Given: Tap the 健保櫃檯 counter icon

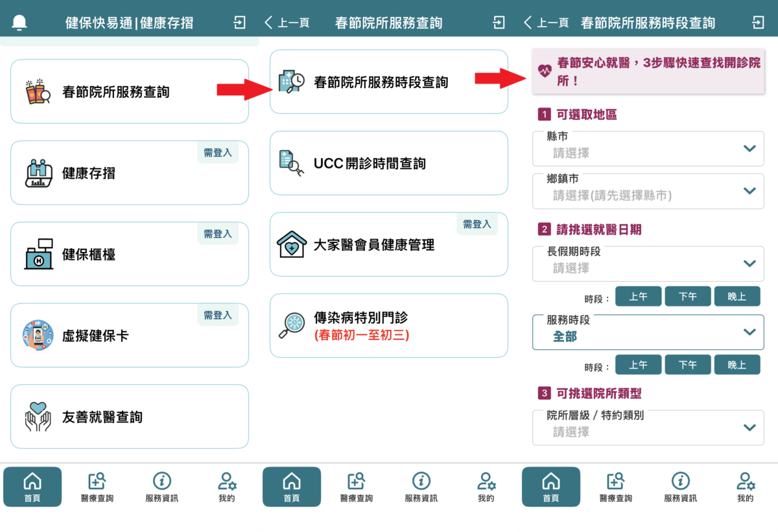Looking at the screenshot, I should pyautogui.click(x=38, y=254).
